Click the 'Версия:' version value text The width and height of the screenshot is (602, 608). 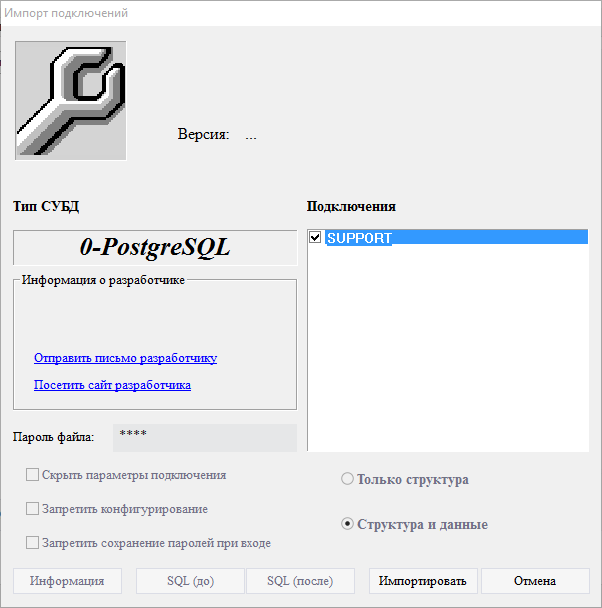click(251, 135)
